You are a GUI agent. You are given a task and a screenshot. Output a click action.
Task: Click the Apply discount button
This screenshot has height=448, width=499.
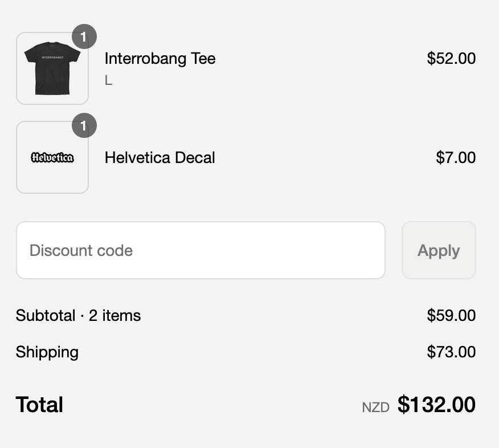pyautogui.click(x=439, y=250)
